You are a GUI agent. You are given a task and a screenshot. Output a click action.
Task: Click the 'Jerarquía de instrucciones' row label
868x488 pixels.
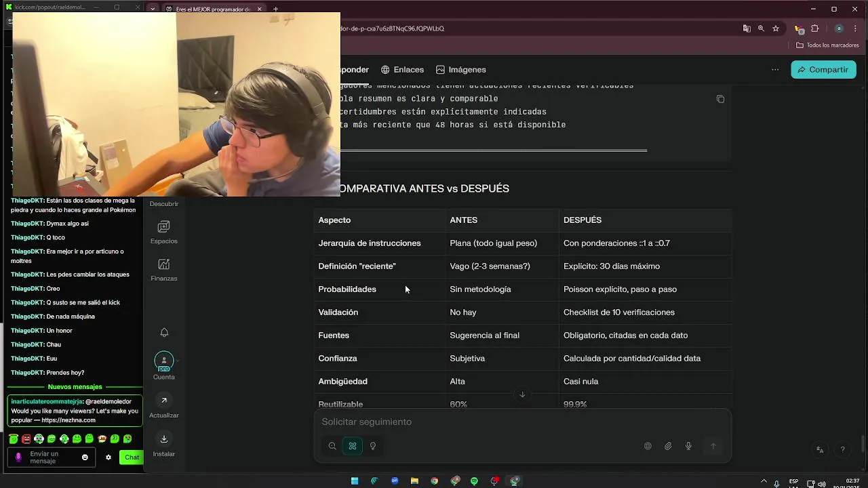tap(370, 243)
